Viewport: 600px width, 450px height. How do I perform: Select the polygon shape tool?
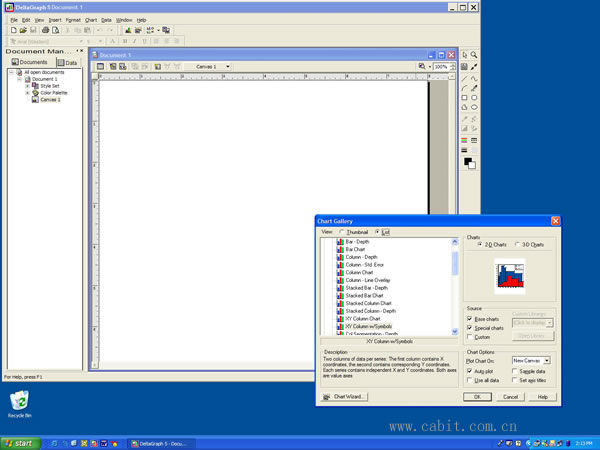[x=465, y=107]
